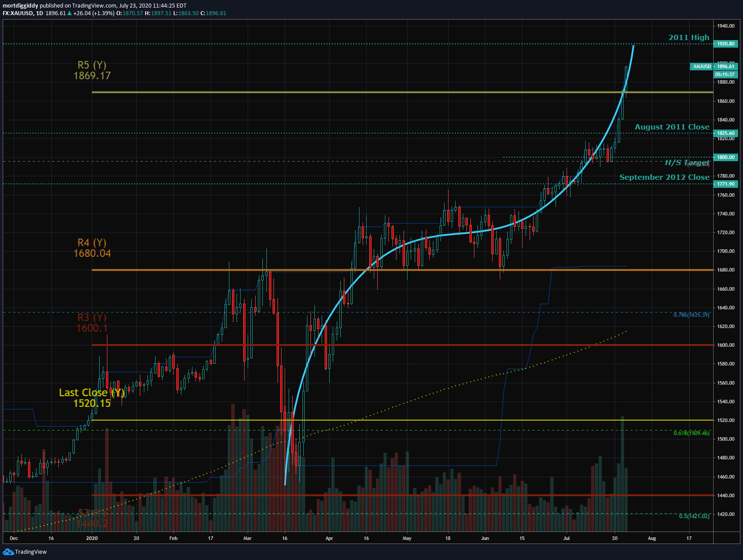Click the H:1897.51 high value in header

point(158,13)
